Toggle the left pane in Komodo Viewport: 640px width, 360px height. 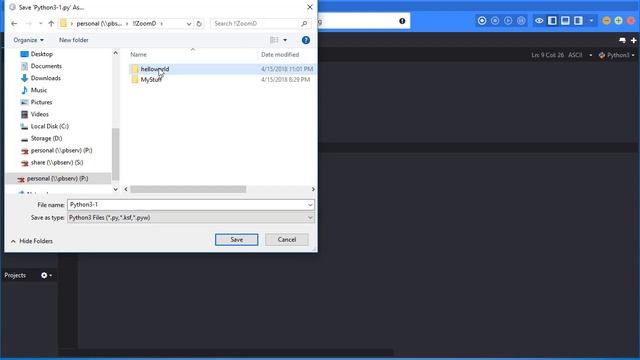552,20
